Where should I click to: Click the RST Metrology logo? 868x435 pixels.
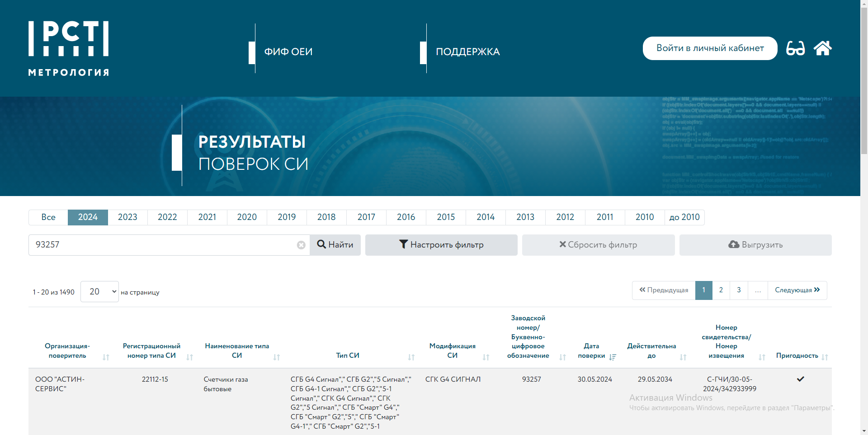click(x=69, y=48)
